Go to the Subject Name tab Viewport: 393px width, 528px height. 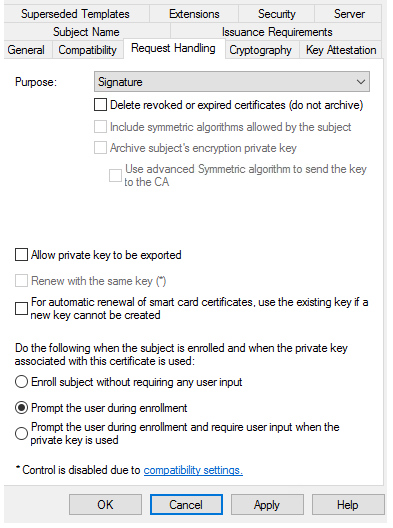[x=86, y=32]
